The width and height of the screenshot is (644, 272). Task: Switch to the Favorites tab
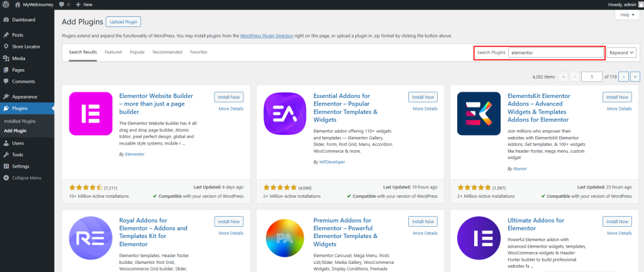click(x=199, y=52)
